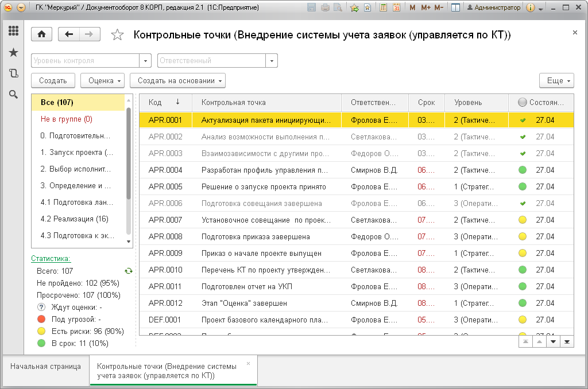Image resolution: width=588 pixels, height=389 pixels.
Task: Navigate forward with right arrow
Action: (89, 34)
